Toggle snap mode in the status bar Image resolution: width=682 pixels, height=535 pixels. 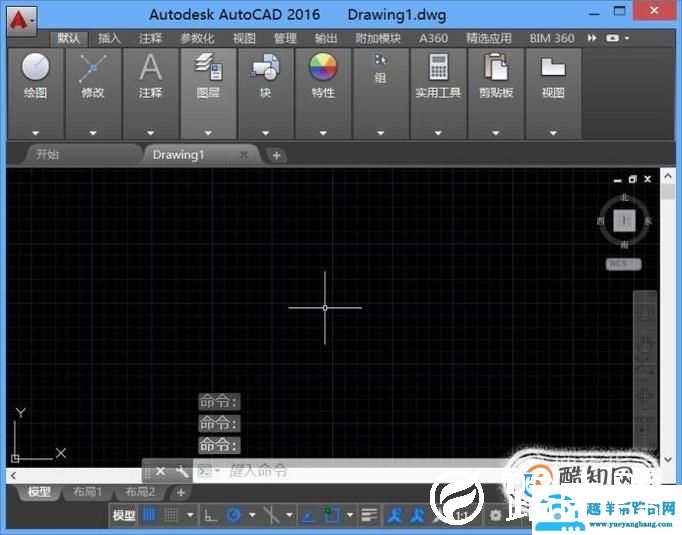tap(171, 516)
